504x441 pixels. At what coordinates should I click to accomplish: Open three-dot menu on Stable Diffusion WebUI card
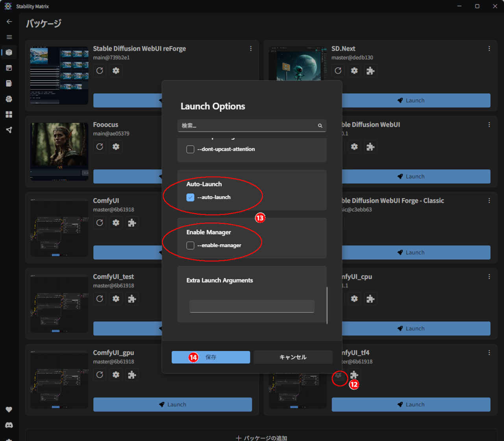click(x=489, y=124)
